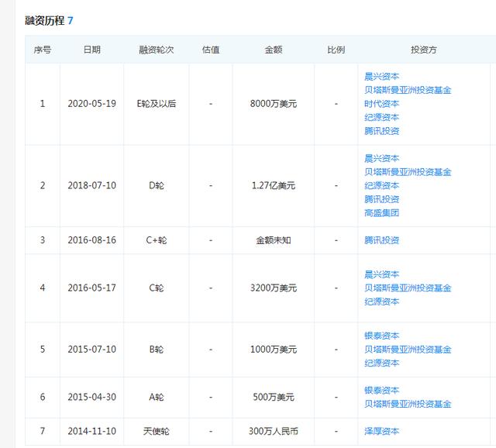Select the 1.27亿美元 amount cell
The width and height of the screenshot is (496, 448).
[x=273, y=186]
